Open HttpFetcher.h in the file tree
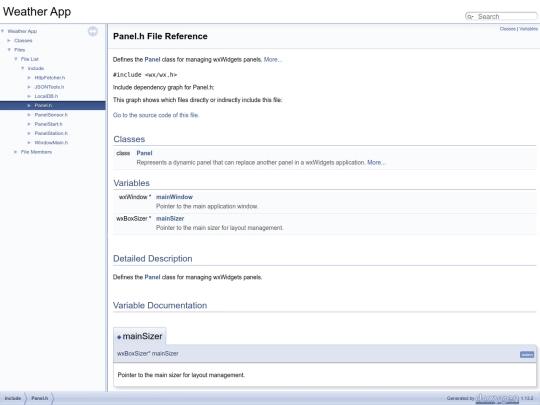The image size is (540, 405). [x=50, y=77]
